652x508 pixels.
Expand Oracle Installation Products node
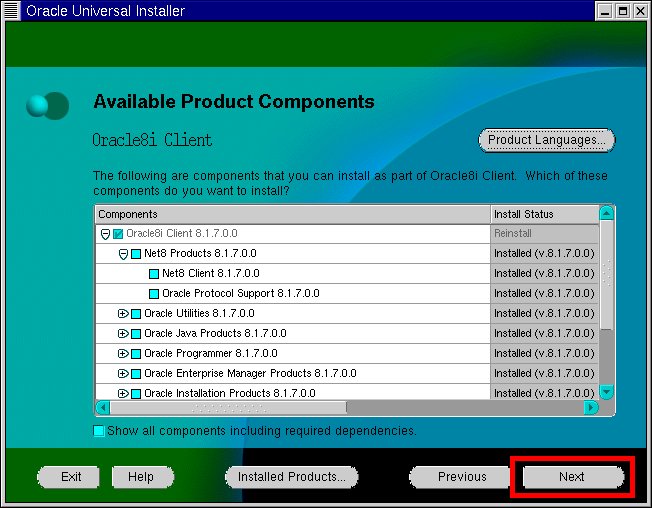pyautogui.click(x=123, y=394)
